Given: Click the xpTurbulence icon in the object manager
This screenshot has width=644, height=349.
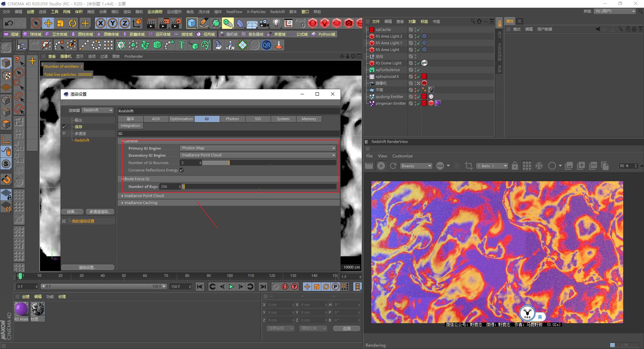Looking at the screenshot, I should pos(372,70).
